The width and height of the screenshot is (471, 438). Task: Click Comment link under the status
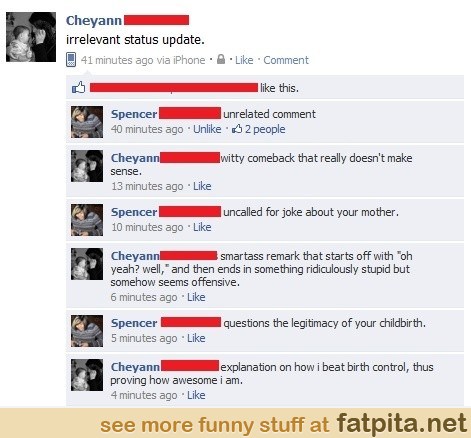pos(286,60)
